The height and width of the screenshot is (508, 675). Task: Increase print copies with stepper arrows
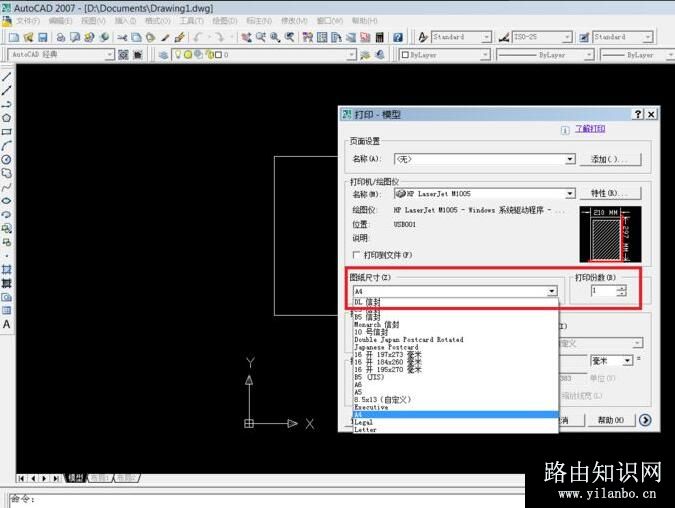pos(622,288)
